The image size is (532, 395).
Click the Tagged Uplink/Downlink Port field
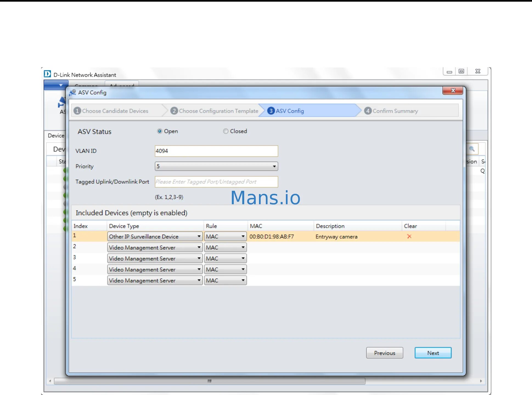click(216, 182)
